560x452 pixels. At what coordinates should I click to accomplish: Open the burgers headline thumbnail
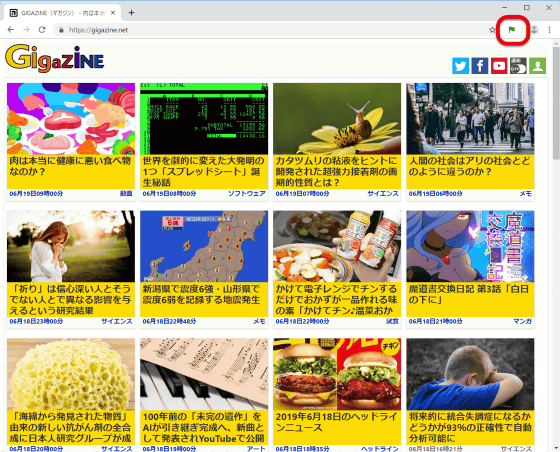[x=337, y=374]
